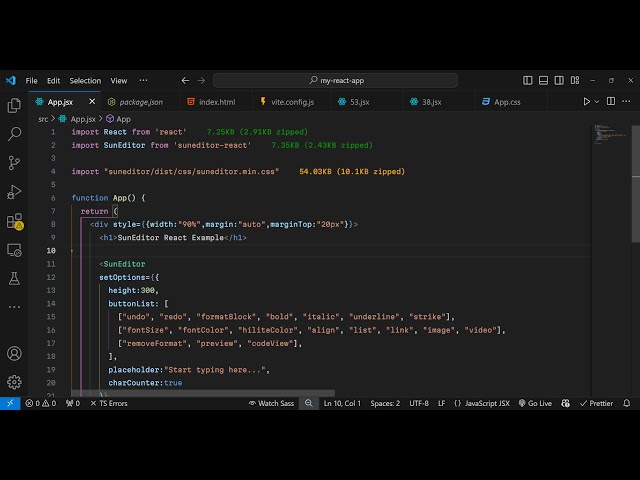Viewport: 640px width, 480px height.
Task: Open the Manage gear settings icon
Action: [14, 381]
